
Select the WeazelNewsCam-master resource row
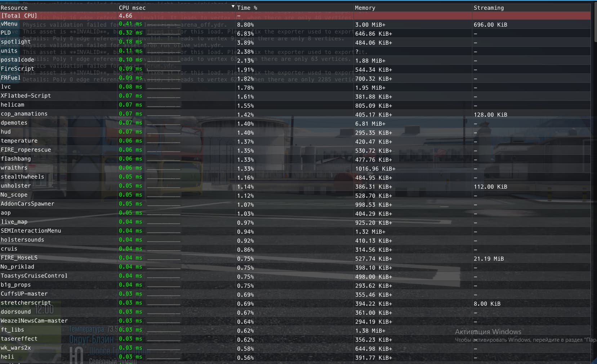point(35,320)
